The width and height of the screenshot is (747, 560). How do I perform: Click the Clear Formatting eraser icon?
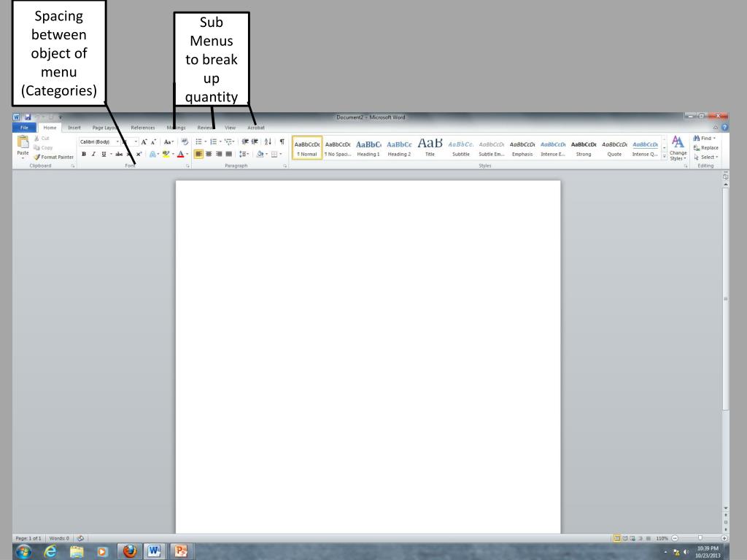[185, 141]
